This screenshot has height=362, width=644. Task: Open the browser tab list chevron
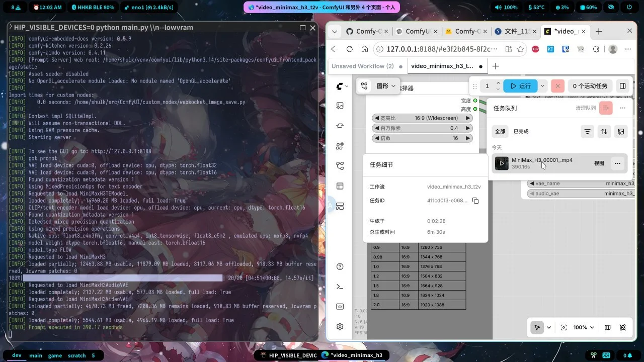(x=334, y=31)
